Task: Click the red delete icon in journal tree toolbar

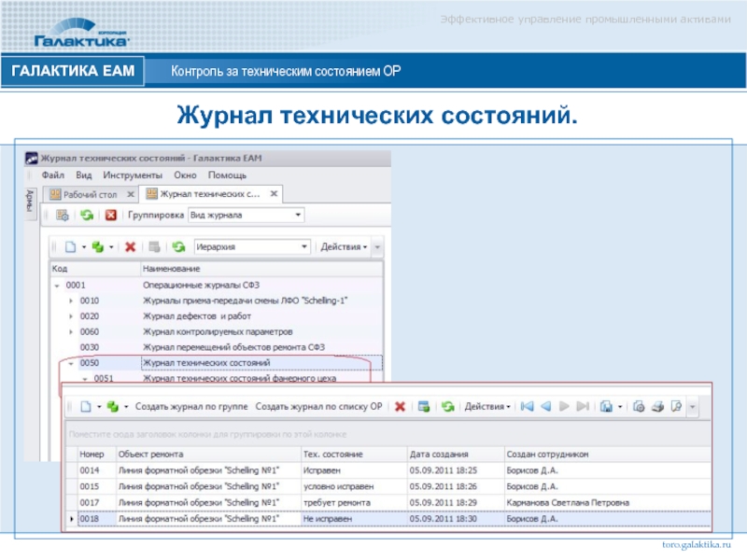Action: (130, 247)
